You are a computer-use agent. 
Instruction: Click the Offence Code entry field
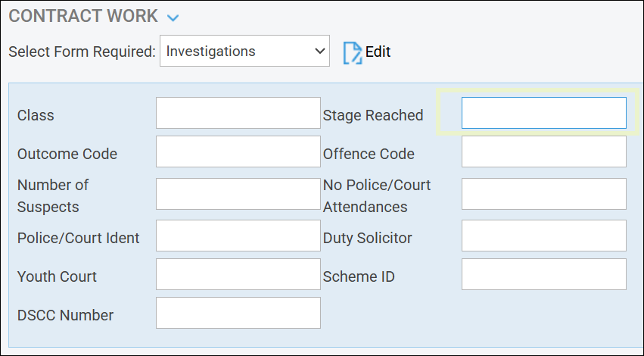point(543,151)
